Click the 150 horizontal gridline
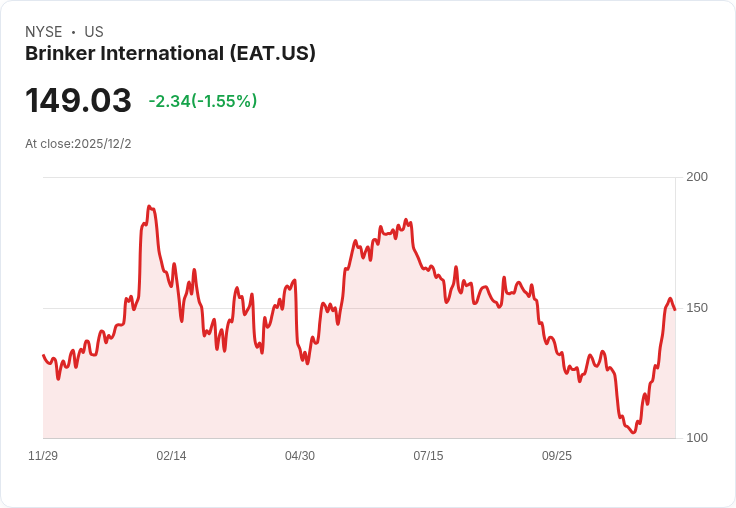Screen dimensions: 736x508 (360, 308)
